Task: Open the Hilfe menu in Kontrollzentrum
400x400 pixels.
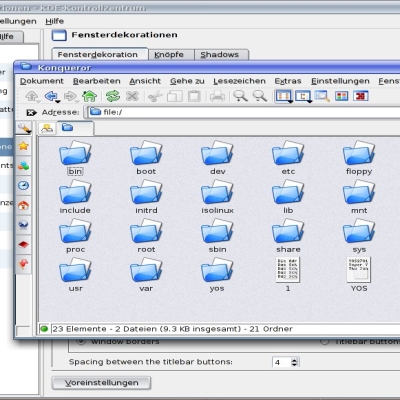Action: pos(55,21)
